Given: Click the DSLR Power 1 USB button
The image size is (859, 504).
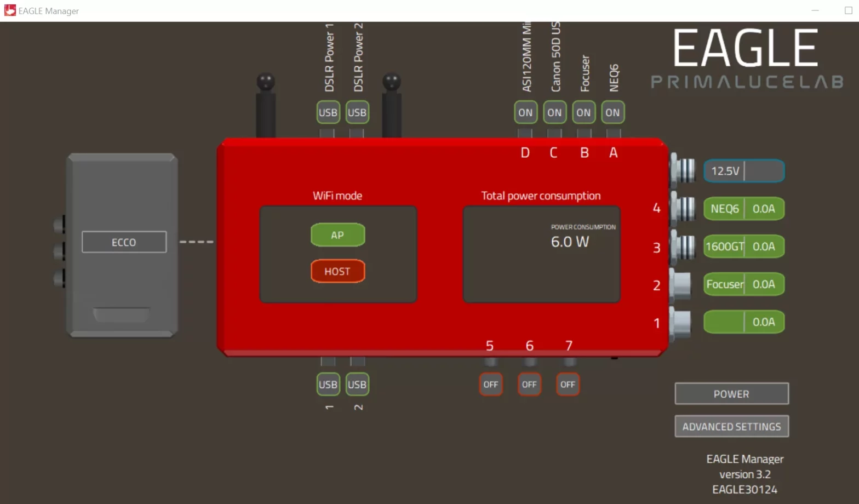Looking at the screenshot, I should pyautogui.click(x=328, y=112).
